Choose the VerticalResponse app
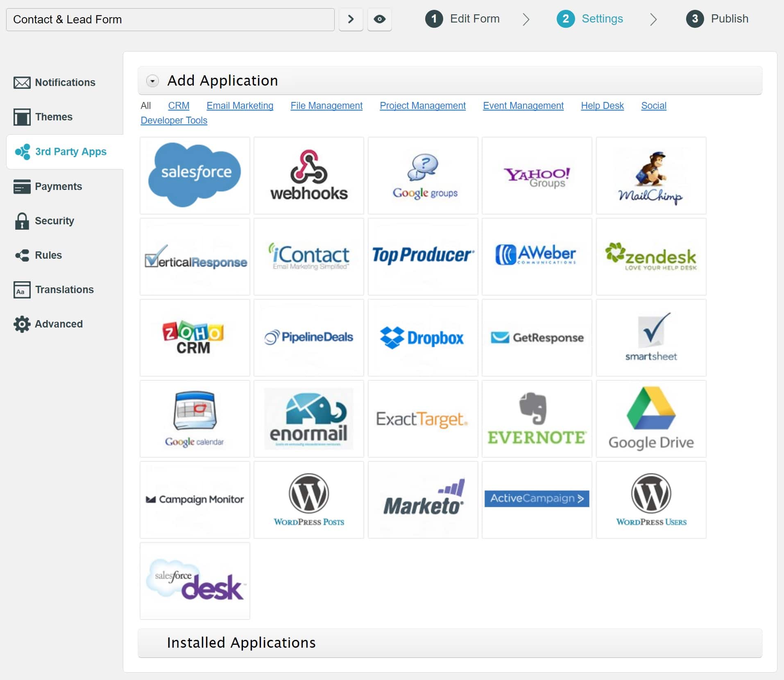 click(x=195, y=256)
